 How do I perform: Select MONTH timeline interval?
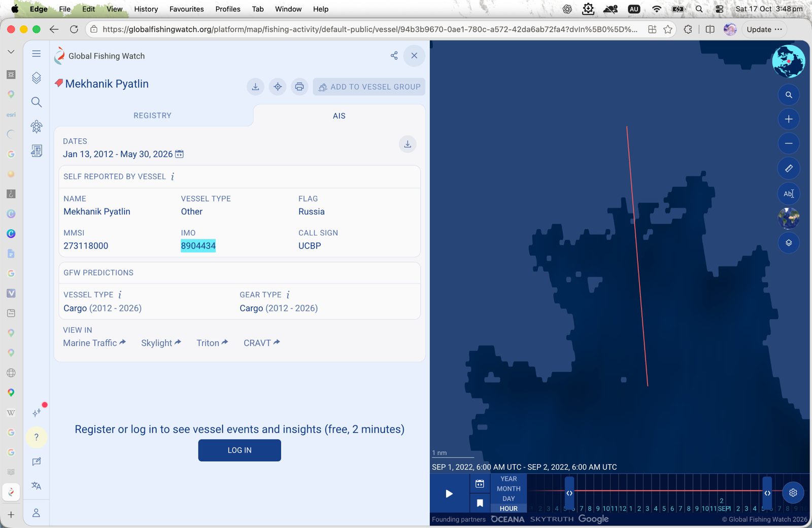click(509, 489)
